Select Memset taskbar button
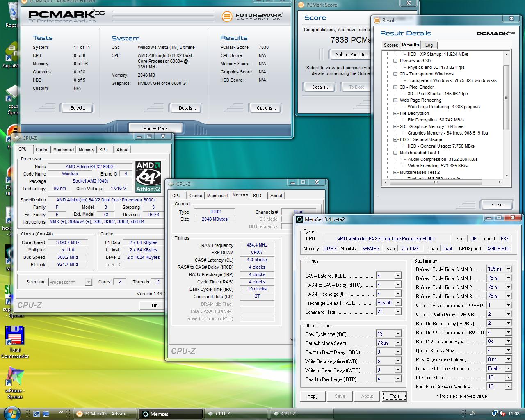Screen dimensions: 525x420 [171, 414]
